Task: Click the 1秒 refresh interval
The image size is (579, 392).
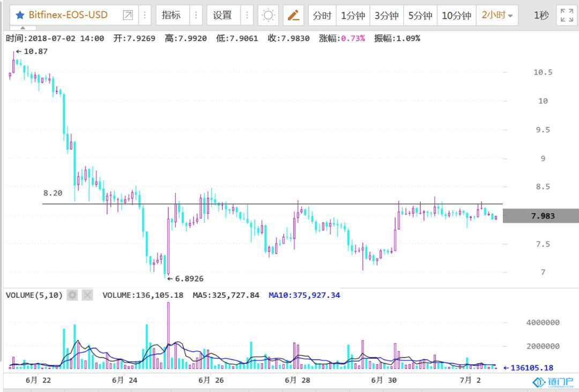Action: coord(541,16)
